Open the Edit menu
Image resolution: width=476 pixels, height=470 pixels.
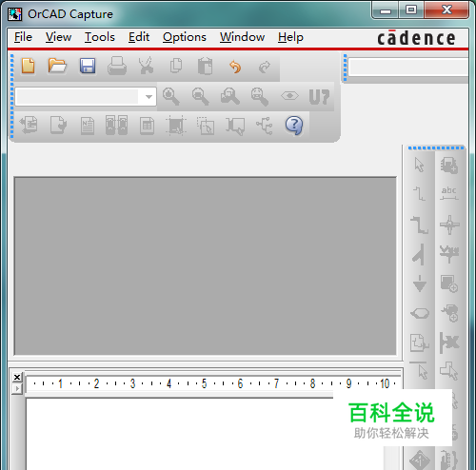click(139, 37)
